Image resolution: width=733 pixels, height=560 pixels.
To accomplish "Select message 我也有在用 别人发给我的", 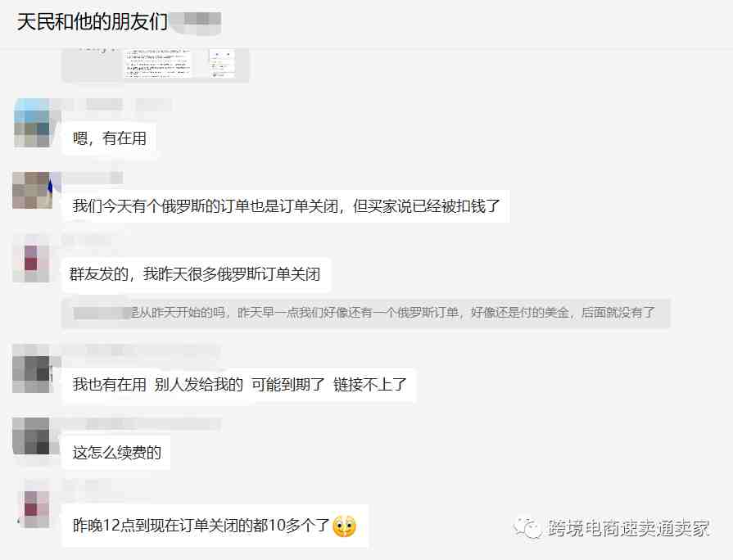I will (x=239, y=385).
